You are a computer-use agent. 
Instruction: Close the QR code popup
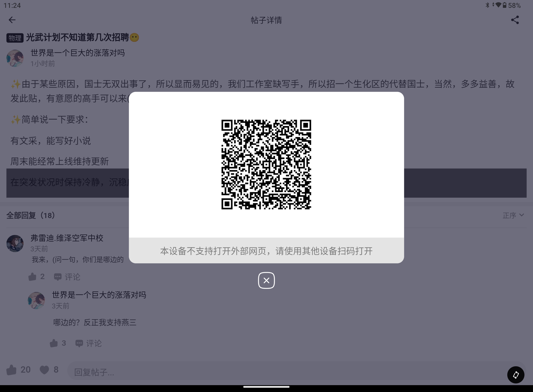click(x=266, y=280)
